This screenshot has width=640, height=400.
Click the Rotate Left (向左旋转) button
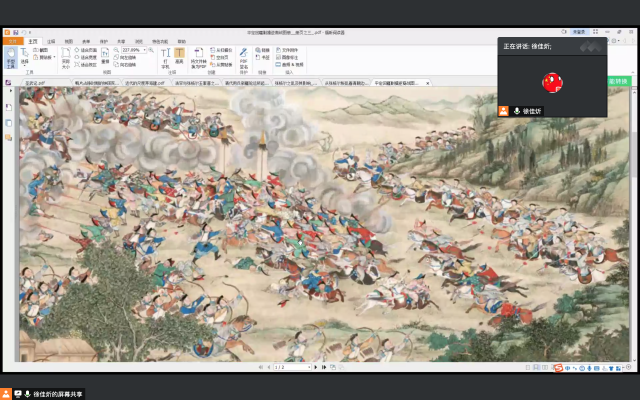tap(129, 55)
